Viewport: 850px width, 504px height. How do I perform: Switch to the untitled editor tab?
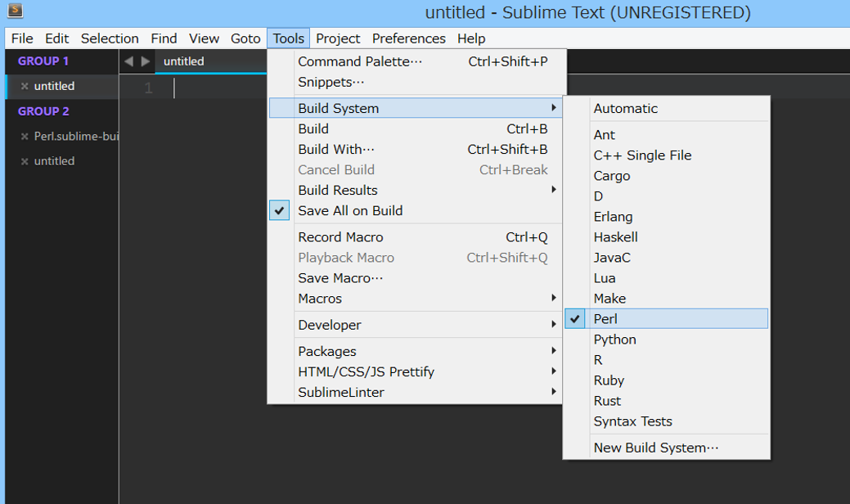211,61
